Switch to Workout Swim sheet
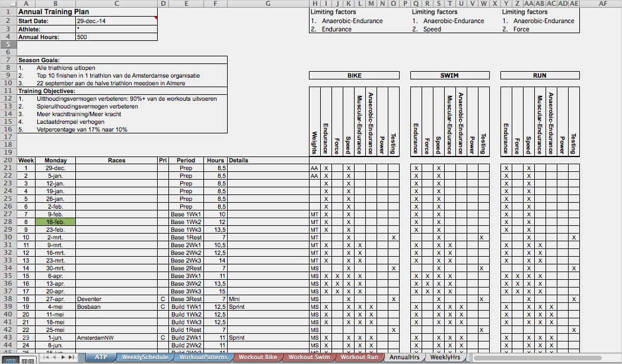 click(309, 357)
